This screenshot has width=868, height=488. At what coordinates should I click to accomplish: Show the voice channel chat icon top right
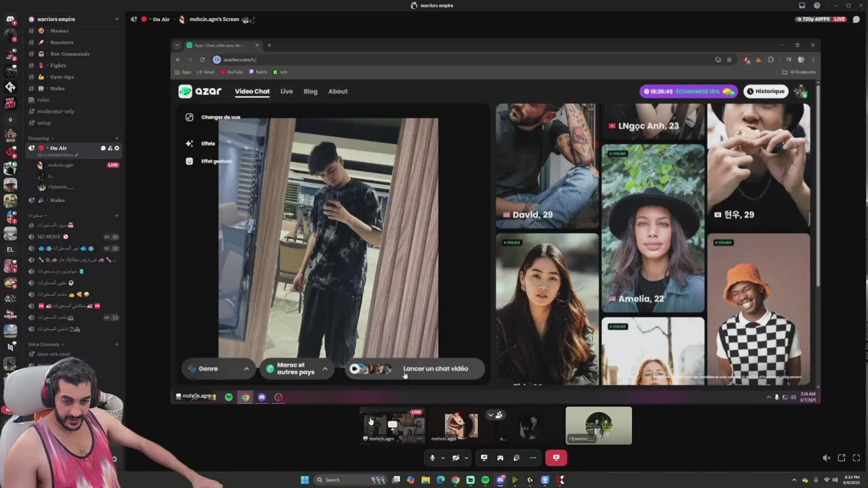tap(856, 19)
